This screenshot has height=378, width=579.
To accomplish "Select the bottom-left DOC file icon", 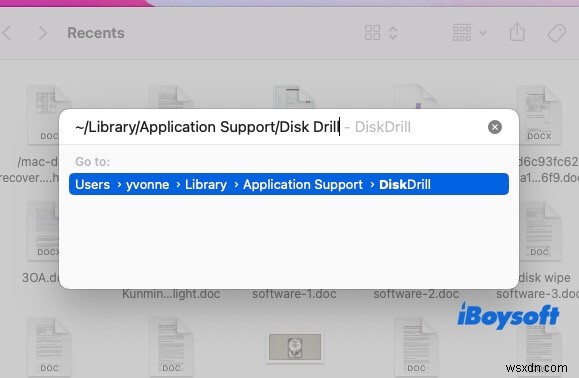I will pos(49,347).
